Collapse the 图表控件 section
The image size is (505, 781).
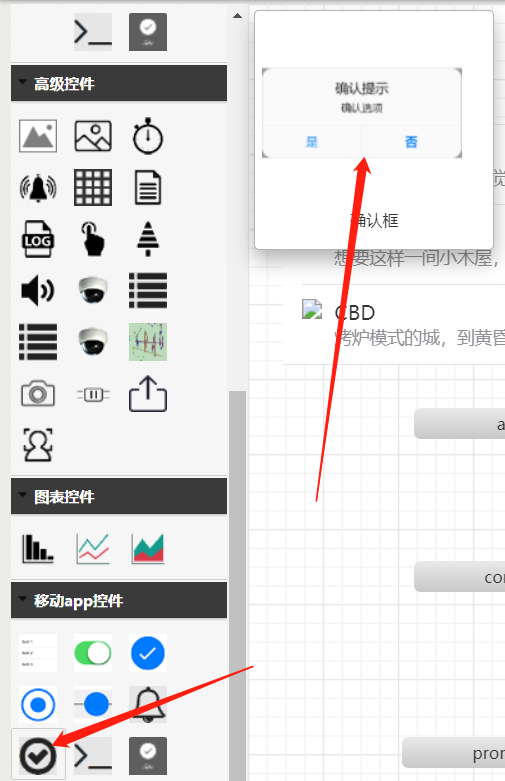coord(22,495)
